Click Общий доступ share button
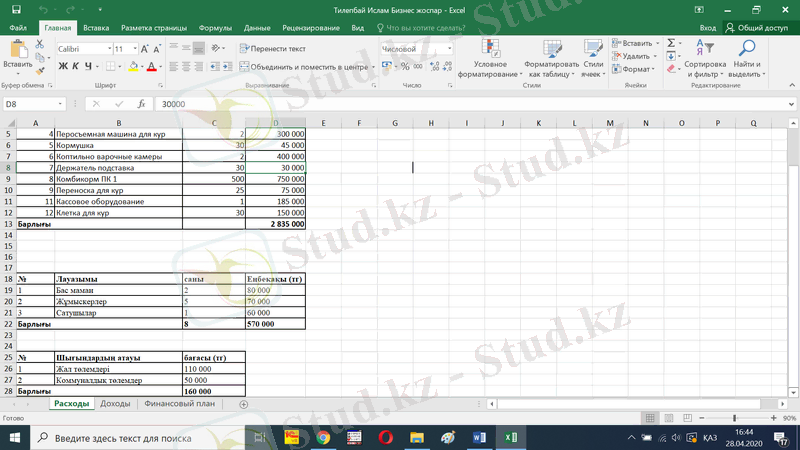 pyautogui.click(x=757, y=28)
